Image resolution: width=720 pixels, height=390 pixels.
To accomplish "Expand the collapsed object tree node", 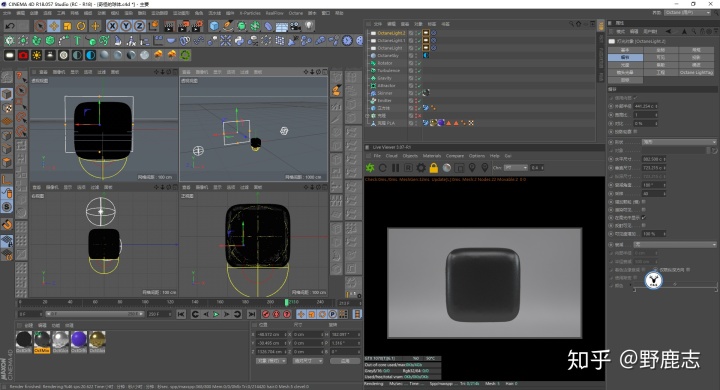I will (x=368, y=116).
